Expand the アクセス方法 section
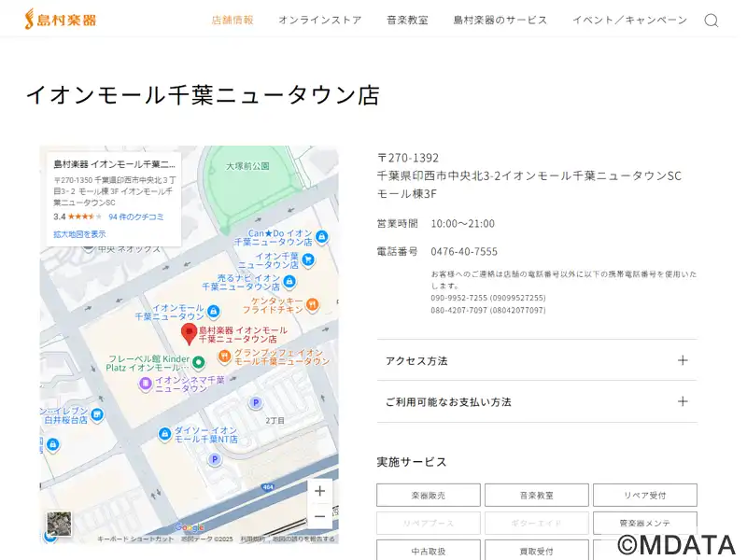 pyautogui.click(x=537, y=360)
